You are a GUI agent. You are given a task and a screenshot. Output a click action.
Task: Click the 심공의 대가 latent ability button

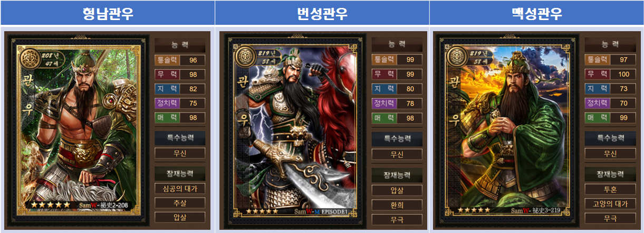[180, 189]
